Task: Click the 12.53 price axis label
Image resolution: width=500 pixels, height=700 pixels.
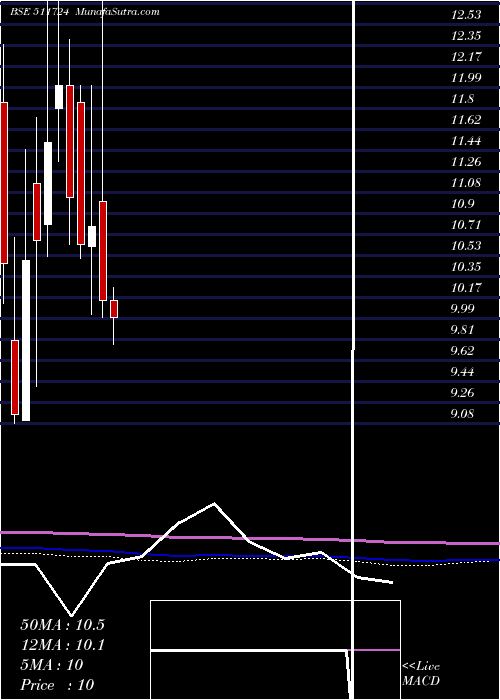Action: pyautogui.click(x=466, y=15)
